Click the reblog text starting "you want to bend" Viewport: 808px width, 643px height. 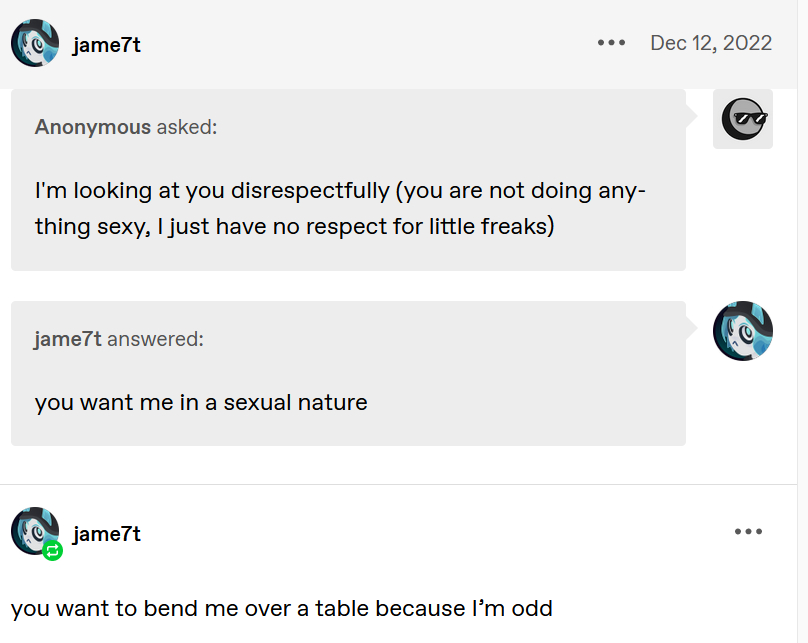(x=281, y=608)
